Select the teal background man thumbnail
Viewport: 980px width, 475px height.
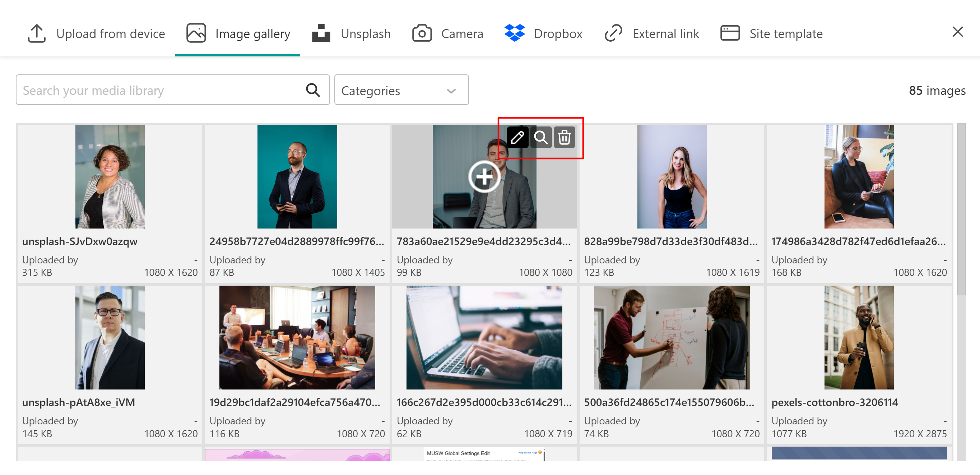(x=297, y=177)
